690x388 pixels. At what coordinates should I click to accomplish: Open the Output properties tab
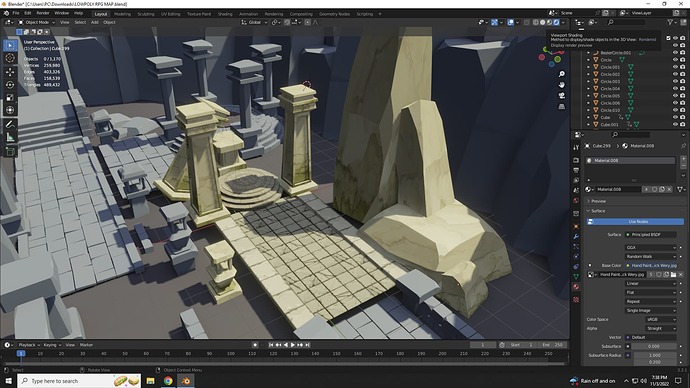click(x=576, y=170)
